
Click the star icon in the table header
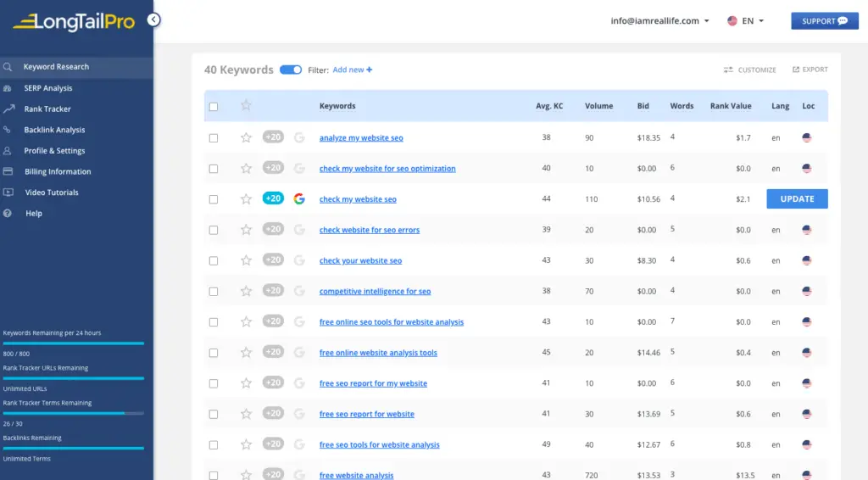246,105
